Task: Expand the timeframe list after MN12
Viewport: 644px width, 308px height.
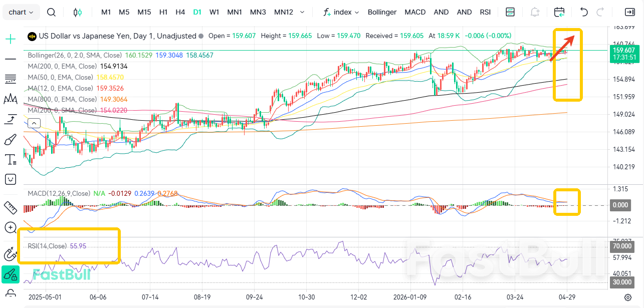Action: point(302,12)
